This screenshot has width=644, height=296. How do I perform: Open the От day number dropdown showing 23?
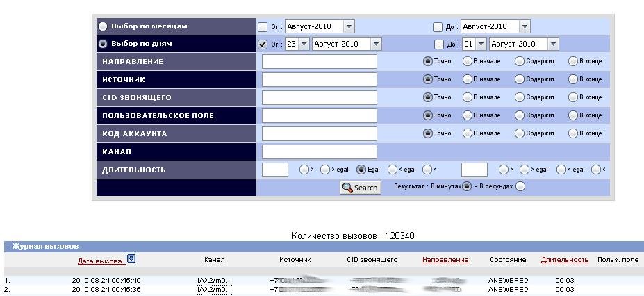(297, 44)
